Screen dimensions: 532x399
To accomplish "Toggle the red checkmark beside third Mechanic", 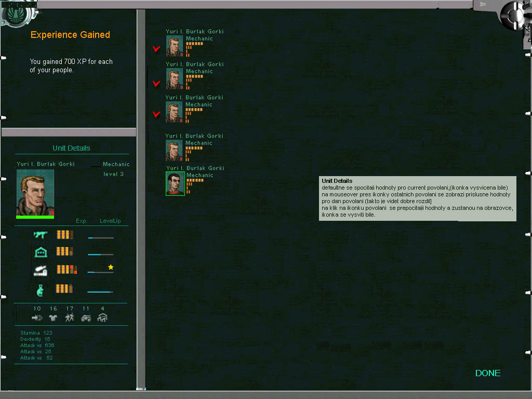I will [x=156, y=114].
